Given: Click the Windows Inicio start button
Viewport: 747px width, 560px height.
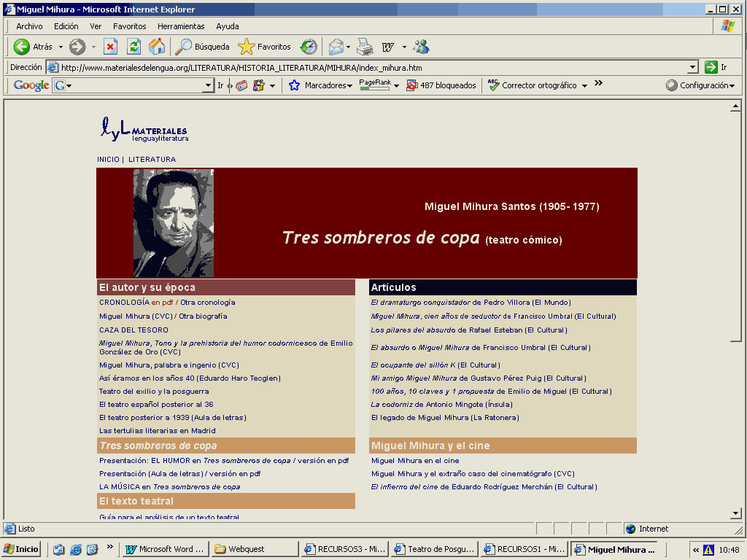Looking at the screenshot, I should (21, 549).
